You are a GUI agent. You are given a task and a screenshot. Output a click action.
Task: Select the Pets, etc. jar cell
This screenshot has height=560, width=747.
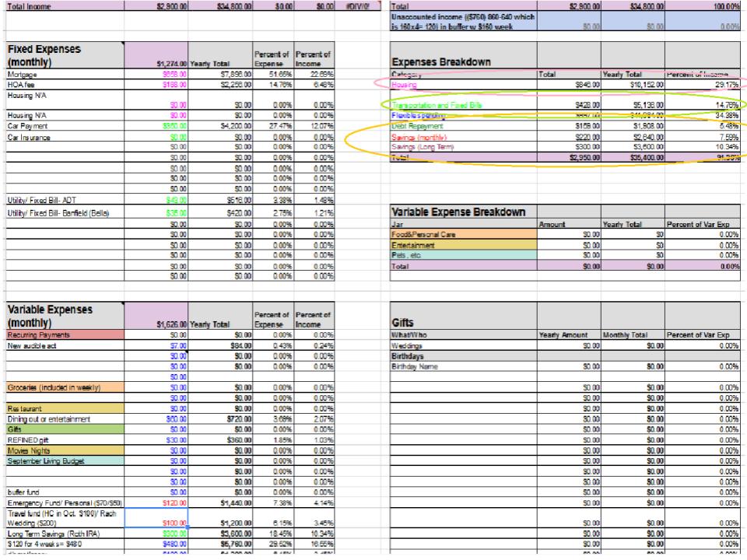463,255
